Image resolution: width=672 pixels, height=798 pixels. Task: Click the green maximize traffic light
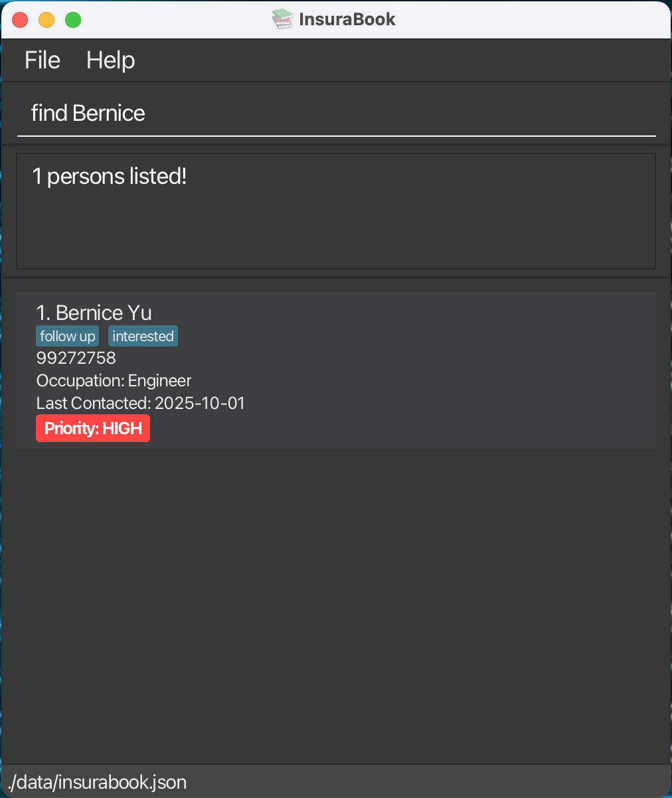73,20
